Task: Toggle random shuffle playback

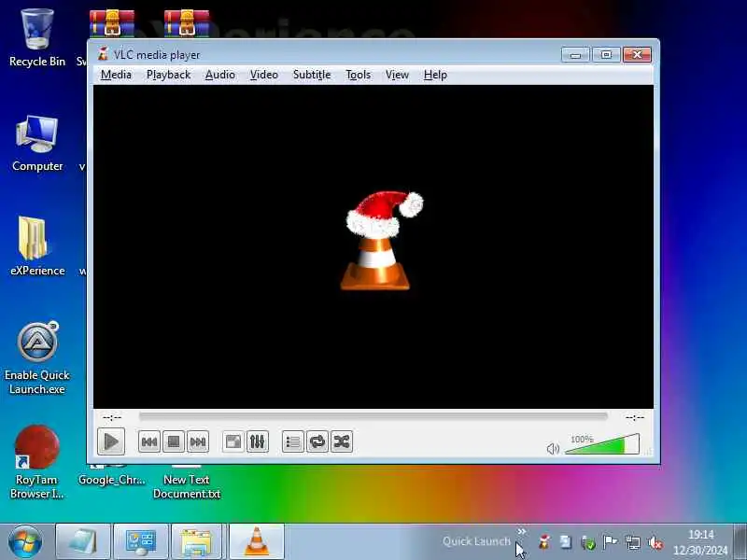Action: pyautogui.click(x=342, y=441)
